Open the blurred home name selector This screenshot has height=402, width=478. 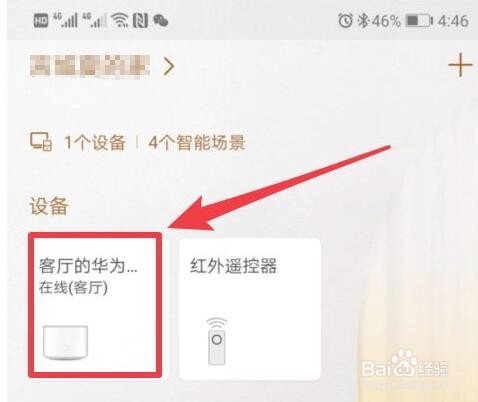90,67
